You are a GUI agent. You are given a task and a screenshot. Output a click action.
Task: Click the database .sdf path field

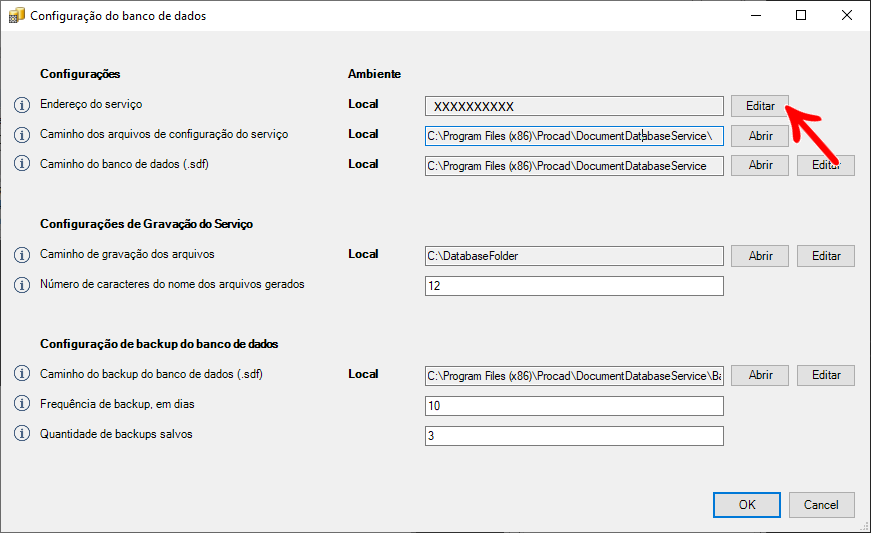(x=574, y=166)
